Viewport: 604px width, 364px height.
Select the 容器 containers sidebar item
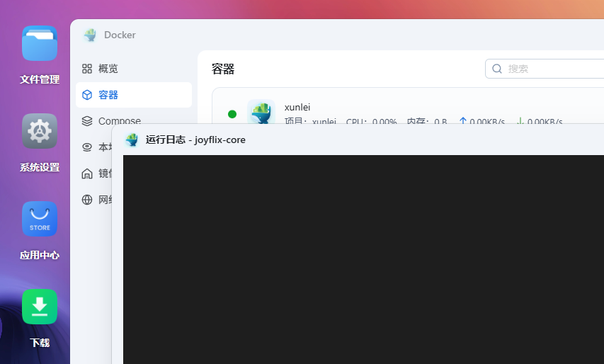click(134, 95)
